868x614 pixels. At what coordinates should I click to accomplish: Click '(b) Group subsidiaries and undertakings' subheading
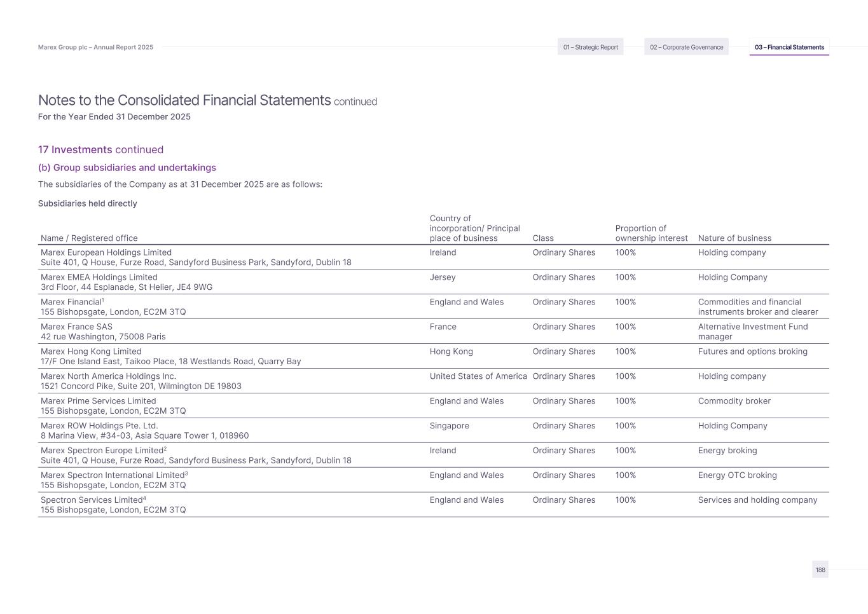click(127, 168)
